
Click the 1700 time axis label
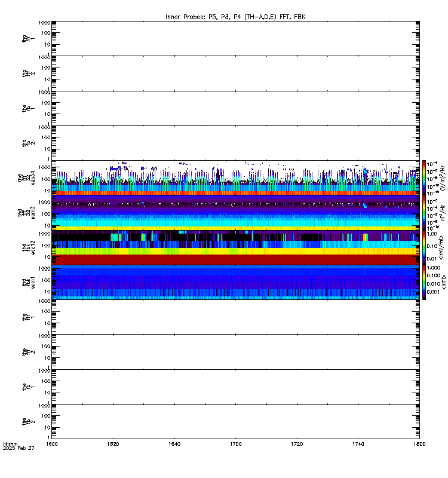pos(235,444)
